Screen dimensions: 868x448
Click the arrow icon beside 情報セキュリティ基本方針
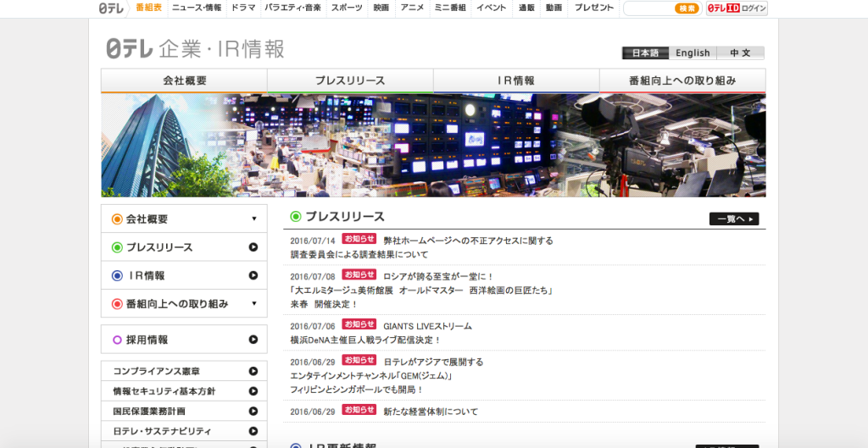[x=253, y=391]
